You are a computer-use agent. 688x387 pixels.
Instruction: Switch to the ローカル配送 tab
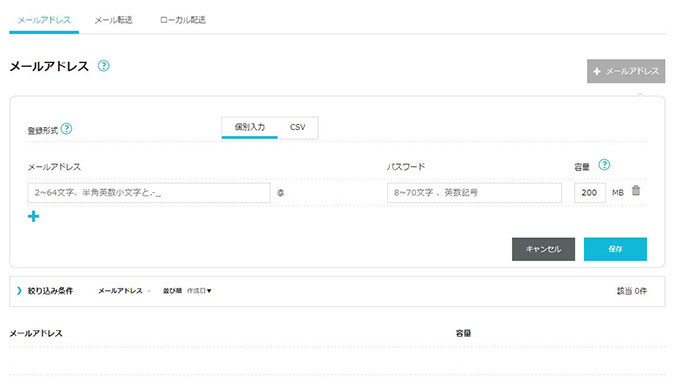pos(183,20)
